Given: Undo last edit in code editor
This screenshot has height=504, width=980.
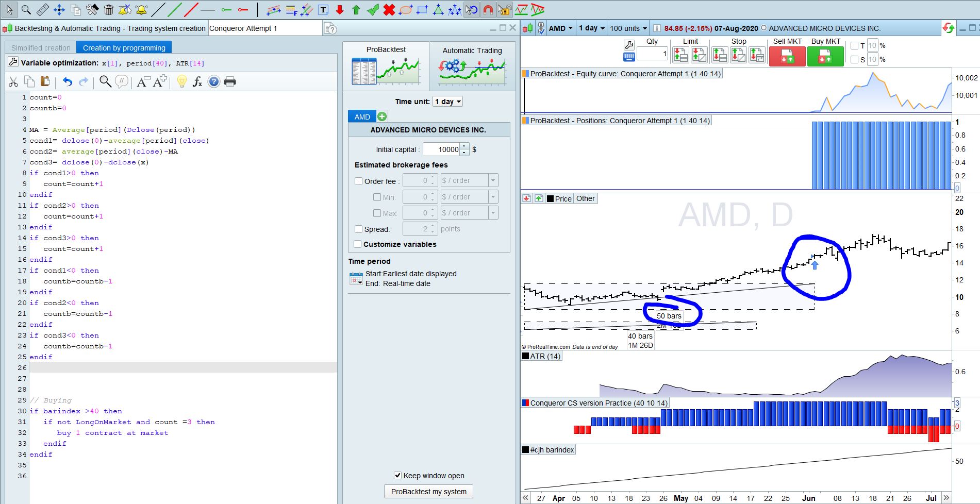Looking at the screenshot, I should pyautogui.click(x=68, y=81).
